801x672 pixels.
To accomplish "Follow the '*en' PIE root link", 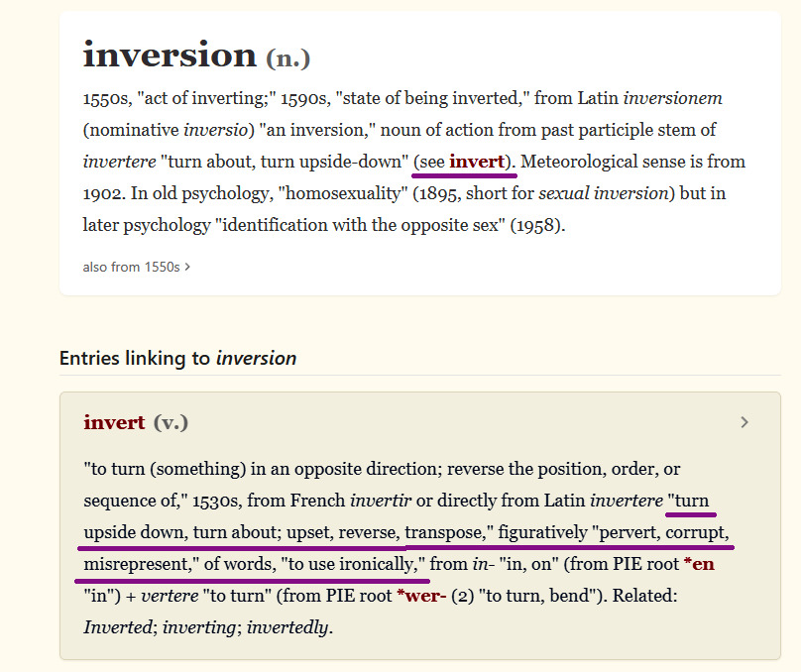I will 698,564.
